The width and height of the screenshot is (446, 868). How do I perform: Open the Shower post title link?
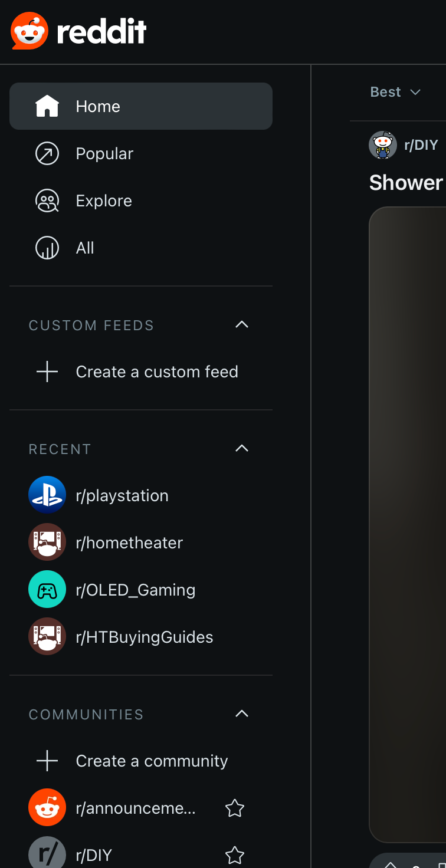point(407,183)
